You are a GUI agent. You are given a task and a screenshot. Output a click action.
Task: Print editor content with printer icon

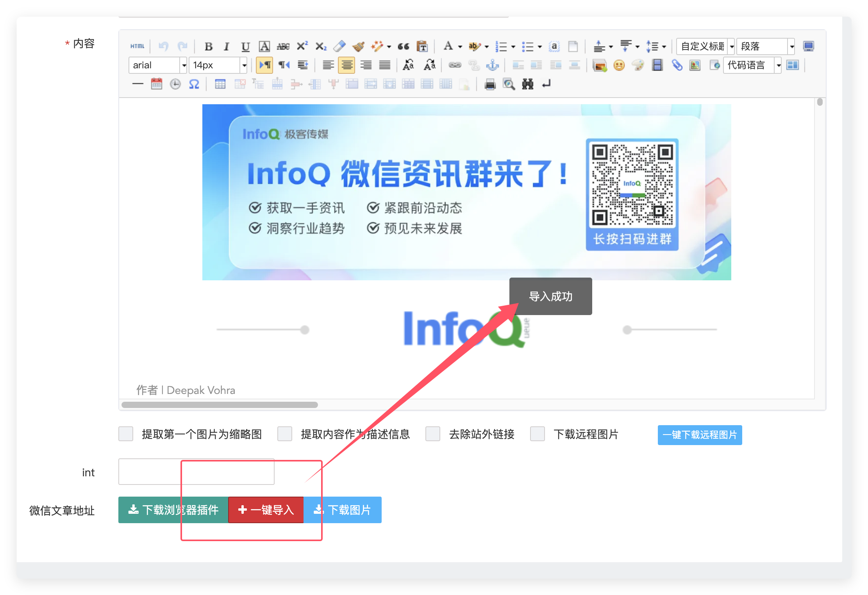click(x=490, y=84)
